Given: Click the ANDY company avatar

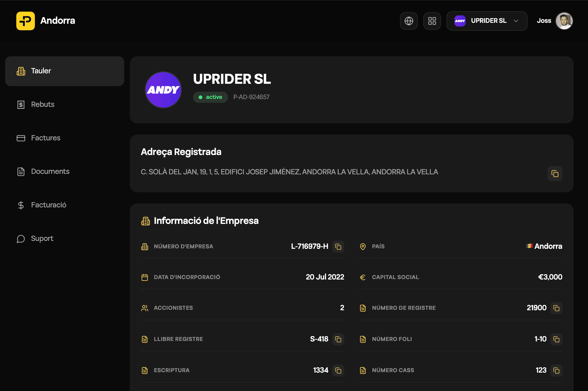Looking at the screenshot, I should tap(163, 90).
